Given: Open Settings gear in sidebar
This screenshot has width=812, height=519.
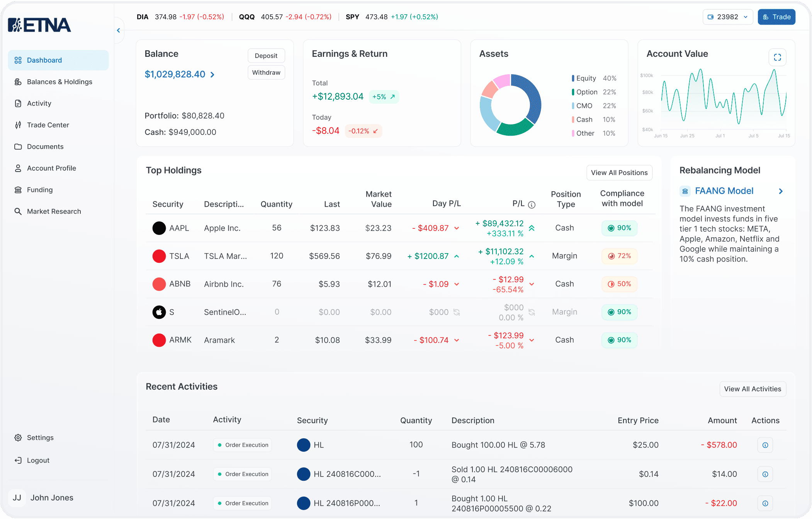Looking at the screenshot, I should [18, 437].
